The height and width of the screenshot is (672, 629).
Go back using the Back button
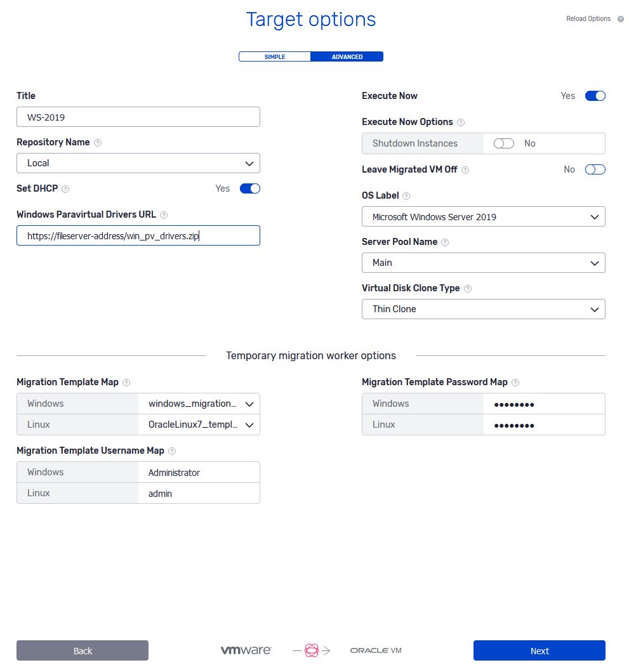click(x=82, y=650)
